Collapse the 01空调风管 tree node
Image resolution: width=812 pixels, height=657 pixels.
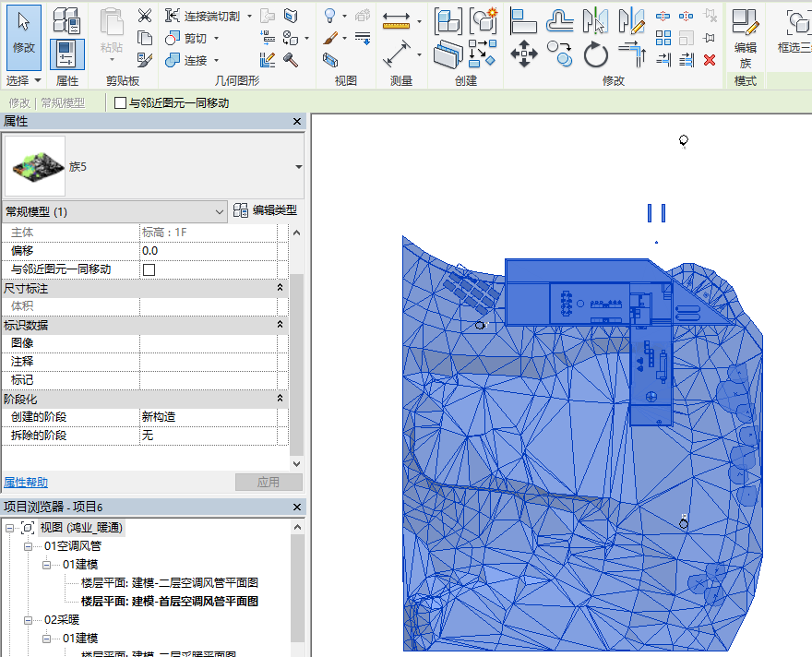(28, 546)
